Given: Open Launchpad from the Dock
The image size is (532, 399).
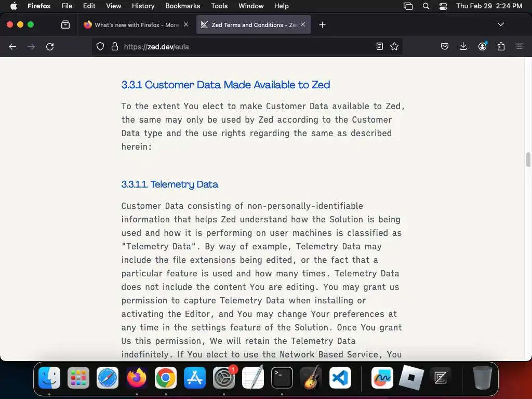Looking at the screenshot, I should [x=78, y=378].
